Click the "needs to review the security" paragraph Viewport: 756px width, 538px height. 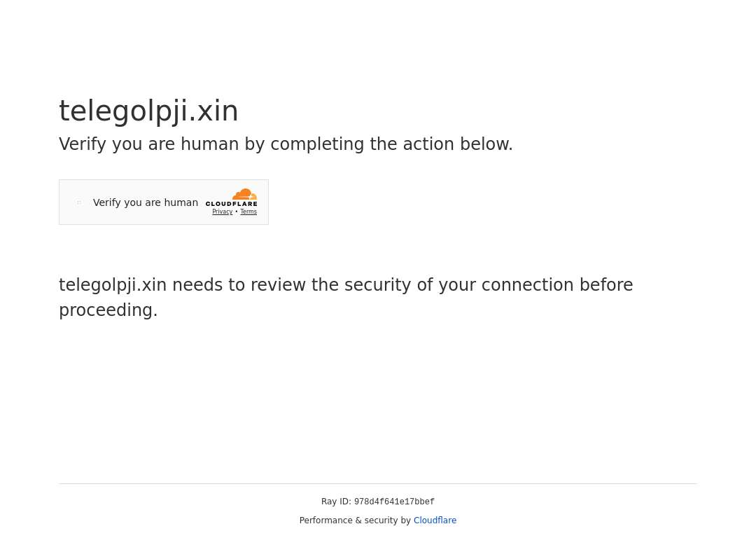click(292, 285)
